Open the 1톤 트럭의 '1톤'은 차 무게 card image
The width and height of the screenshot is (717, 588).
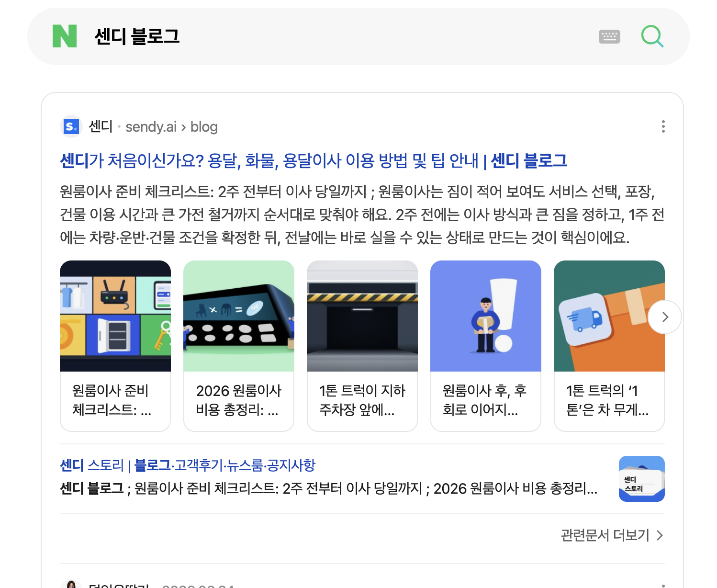609,316
